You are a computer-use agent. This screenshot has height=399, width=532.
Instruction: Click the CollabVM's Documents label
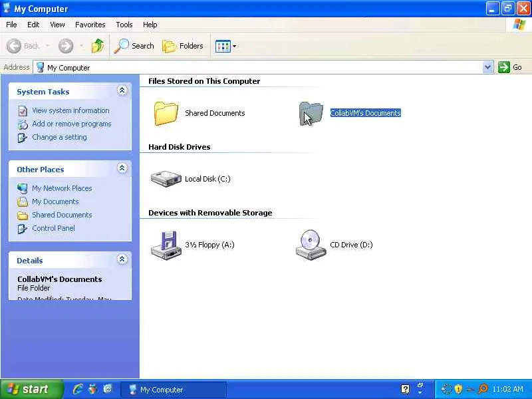click(365, 113)
